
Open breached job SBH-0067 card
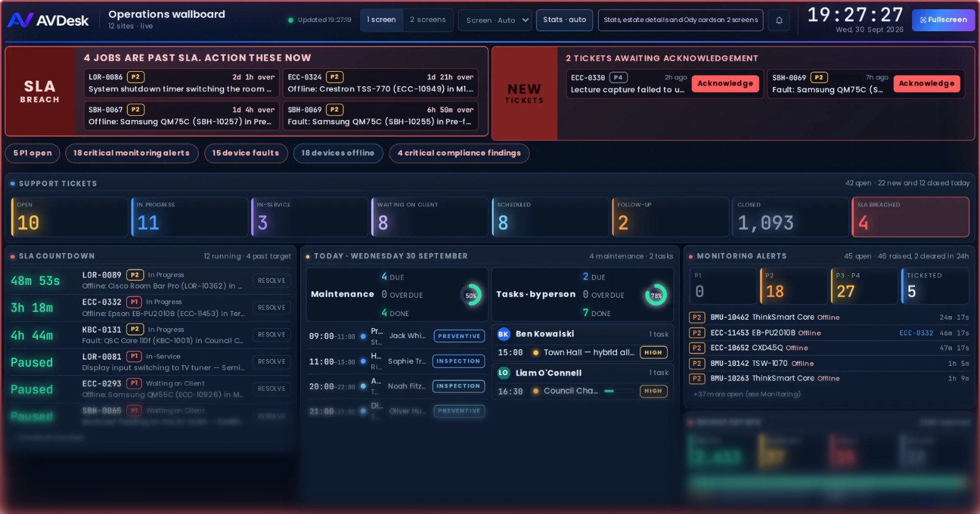[181, 116]
